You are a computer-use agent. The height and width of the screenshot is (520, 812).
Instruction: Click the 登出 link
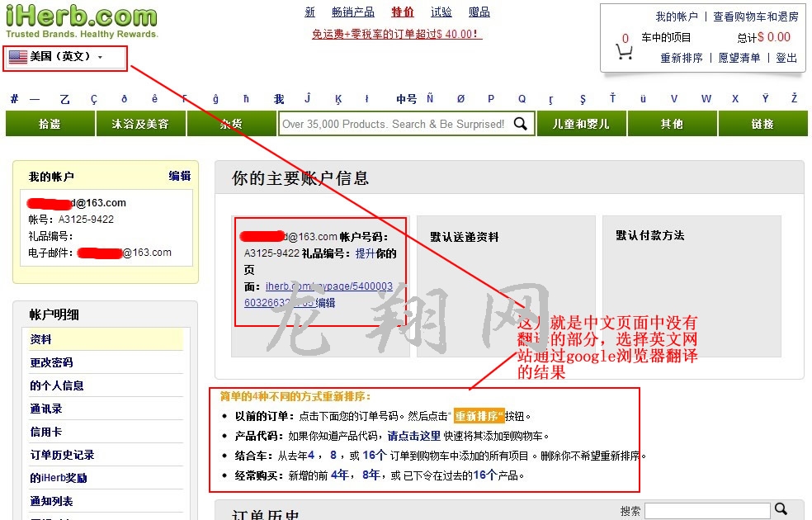(786, 58)
